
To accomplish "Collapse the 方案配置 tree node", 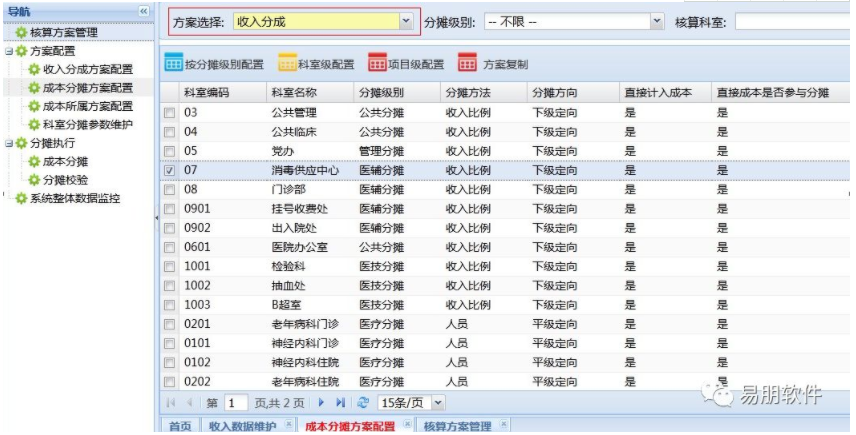I will click(9, 51).
